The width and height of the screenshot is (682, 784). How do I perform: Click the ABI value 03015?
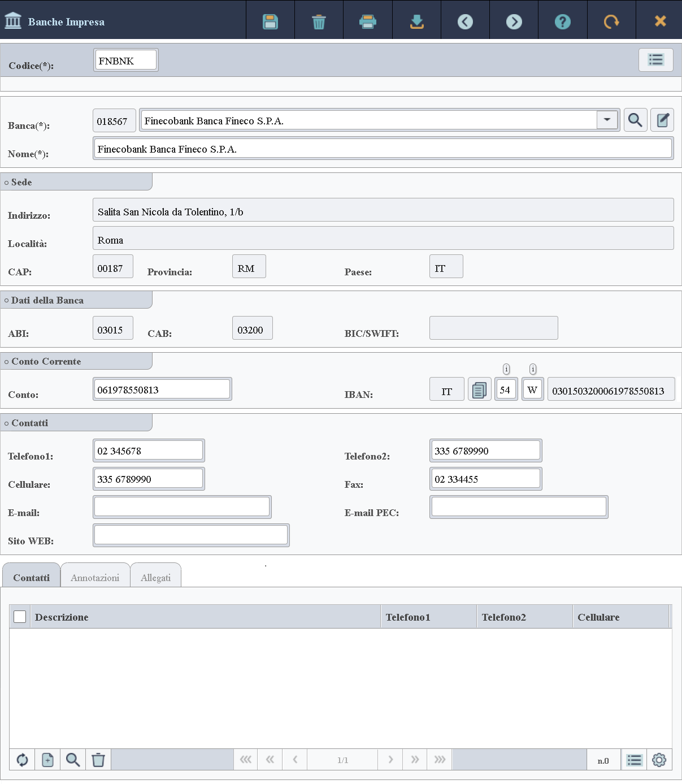(x=112, y=328)
